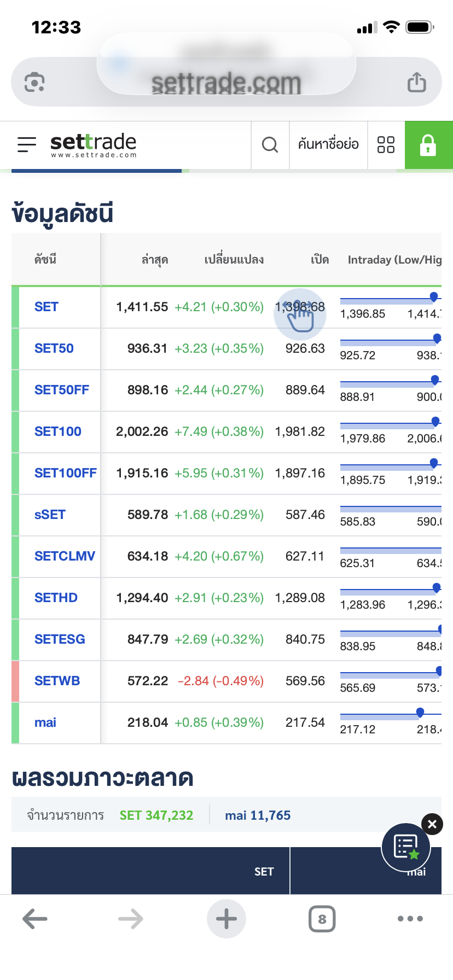This screenshot has width=453, height=980.
Task: Select the SET tab in market summary
Action: coord(264,872)
